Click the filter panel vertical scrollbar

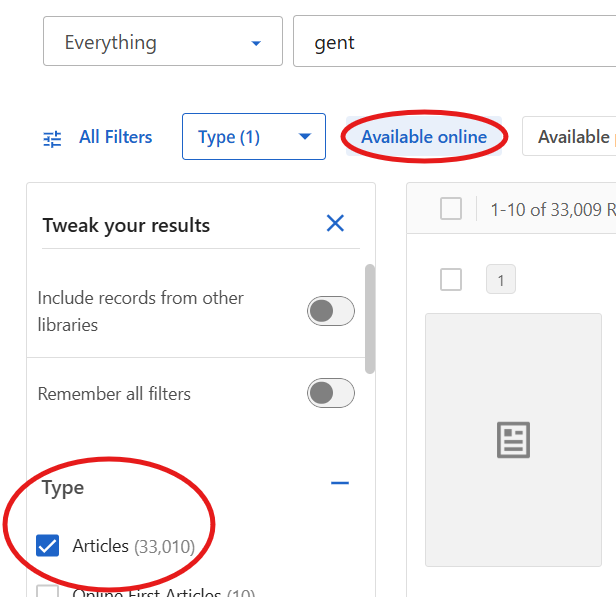point(370,318)
